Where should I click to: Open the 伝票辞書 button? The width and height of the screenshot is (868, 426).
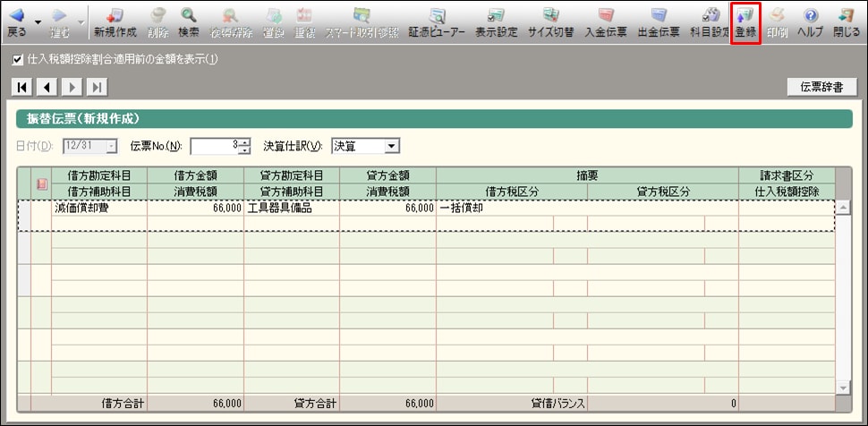(x=822, y=87)
